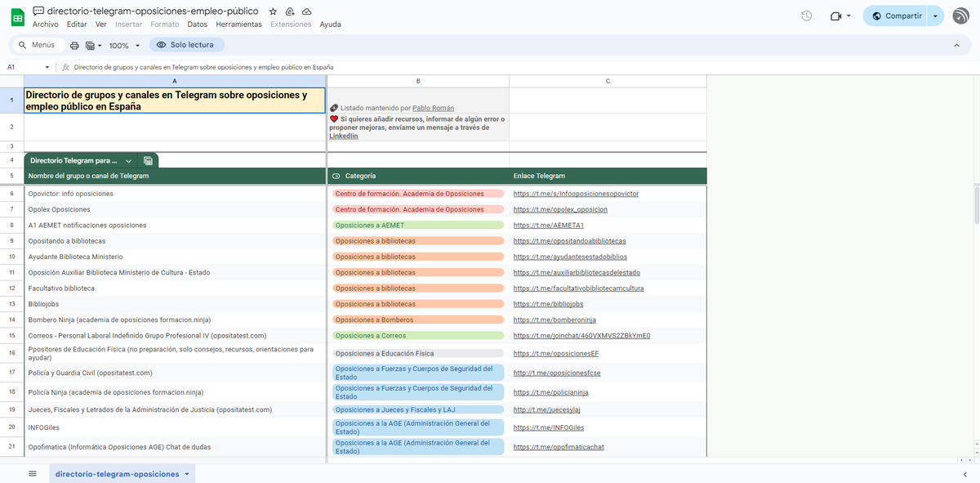Viewport: 980px width, 483px height.
Task: Select the cell Bombero Ninja academia row
Action: pyautogui.click(x=175, y=320)
